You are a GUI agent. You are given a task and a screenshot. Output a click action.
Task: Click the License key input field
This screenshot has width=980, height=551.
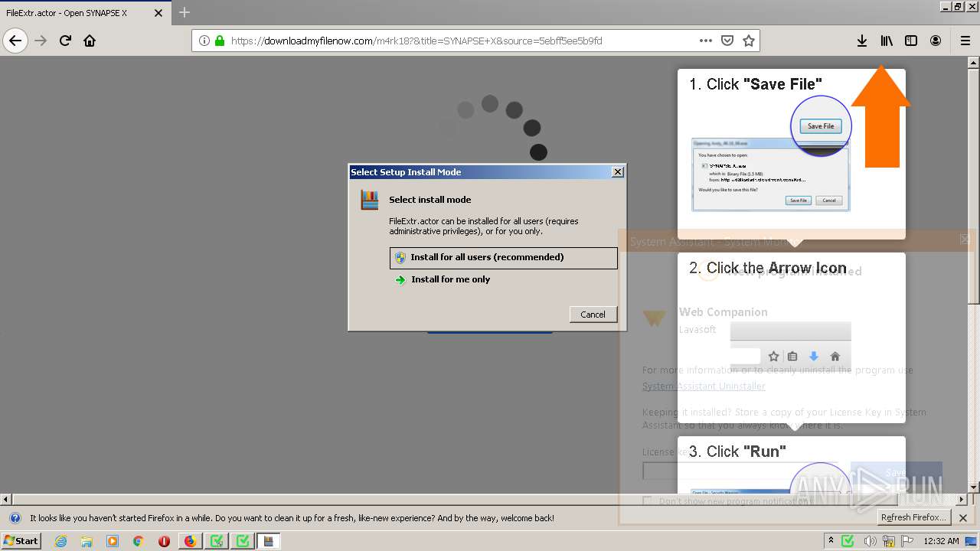click(x=739, y=471)
